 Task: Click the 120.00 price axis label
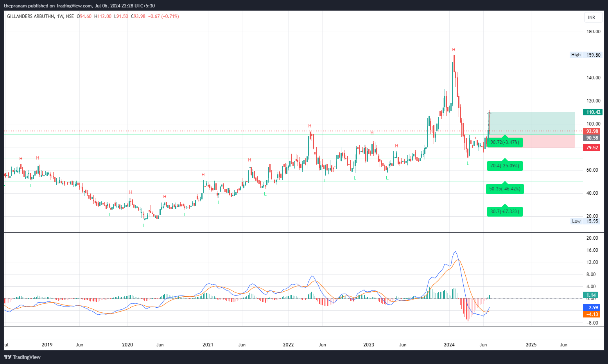click(x=593, y=101)
